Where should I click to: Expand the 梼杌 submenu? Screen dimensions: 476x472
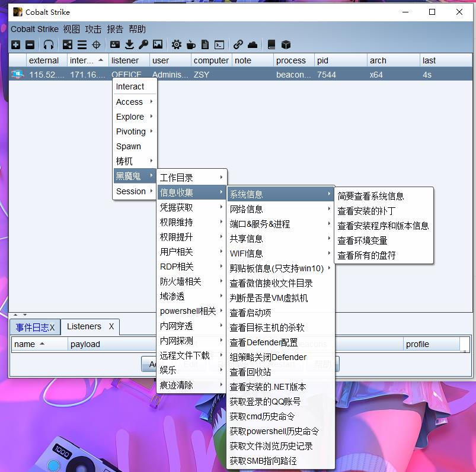(x=135, y=161)
